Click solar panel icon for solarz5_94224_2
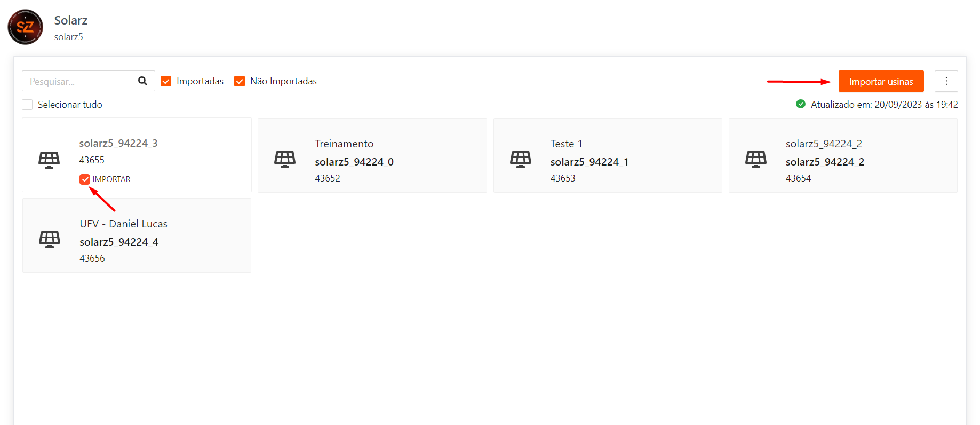This screenshot has width=980, height=425. click(755, 159)
